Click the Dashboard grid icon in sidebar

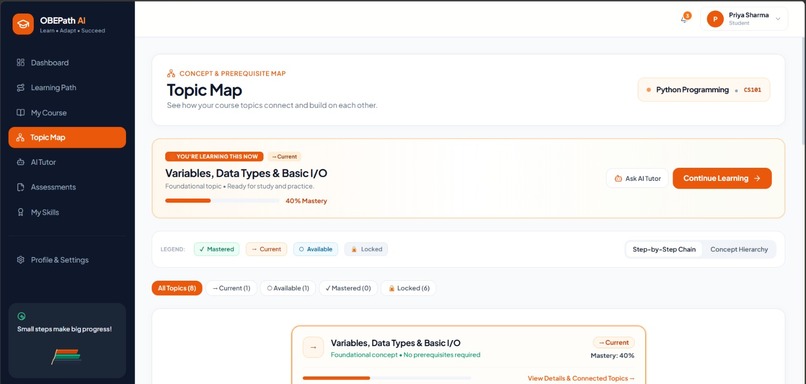[21, 63]
